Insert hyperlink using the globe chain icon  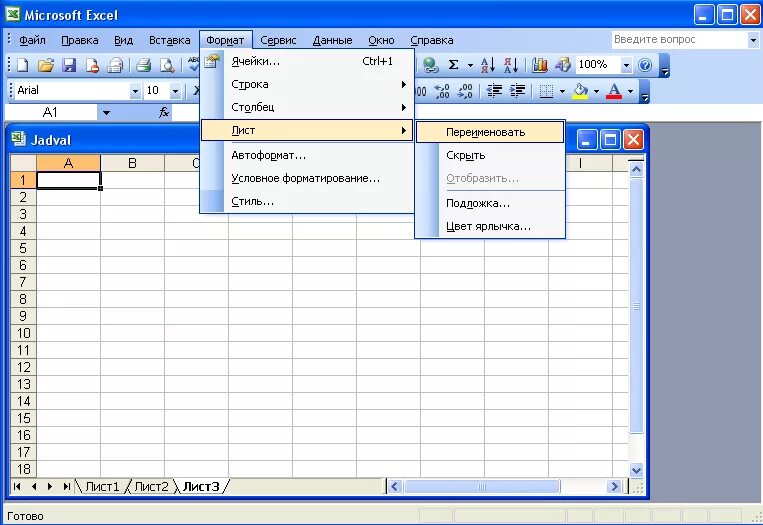tap(431, 65)
